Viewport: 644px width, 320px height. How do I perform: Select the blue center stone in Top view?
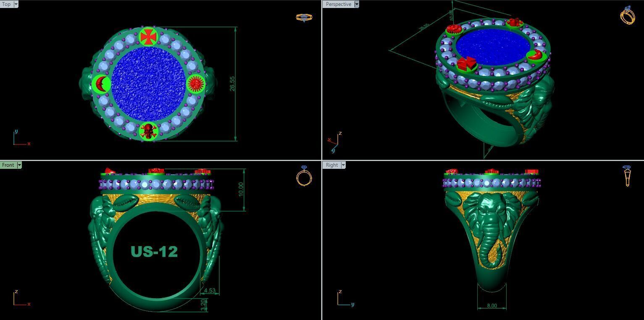point(148,84)
